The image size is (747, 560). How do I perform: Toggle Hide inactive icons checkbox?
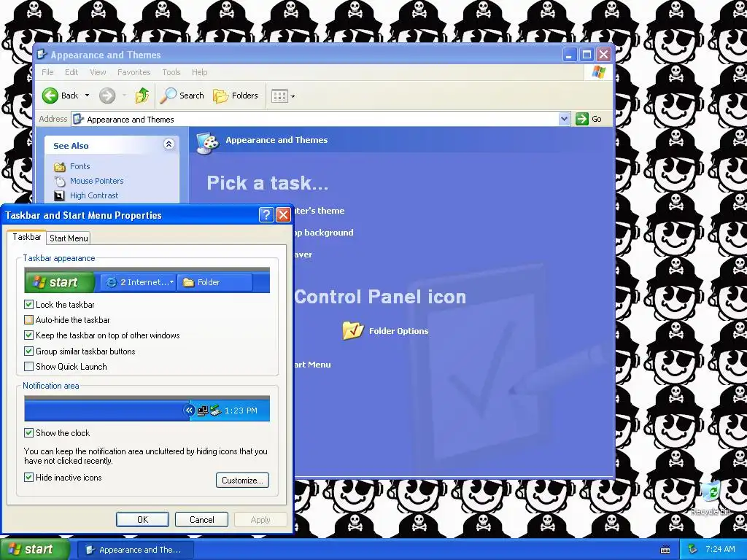click(x=28, y=477)
